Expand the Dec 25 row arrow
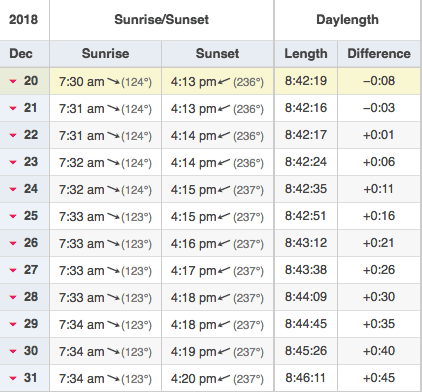 pos(13,216)
